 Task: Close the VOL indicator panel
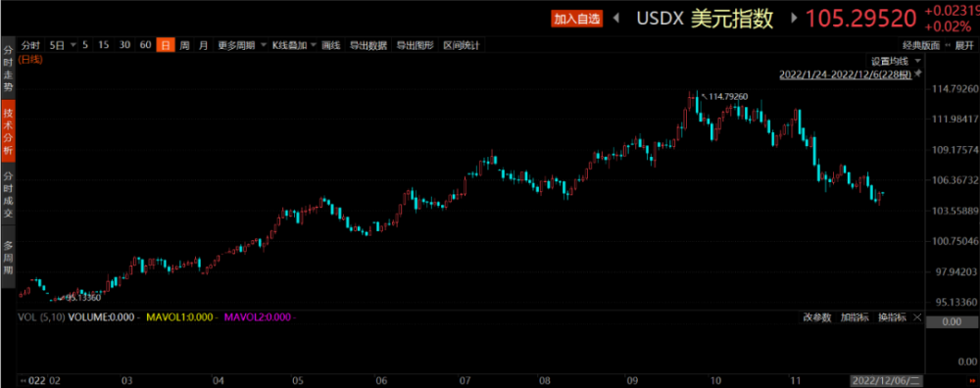coord(917,317)
